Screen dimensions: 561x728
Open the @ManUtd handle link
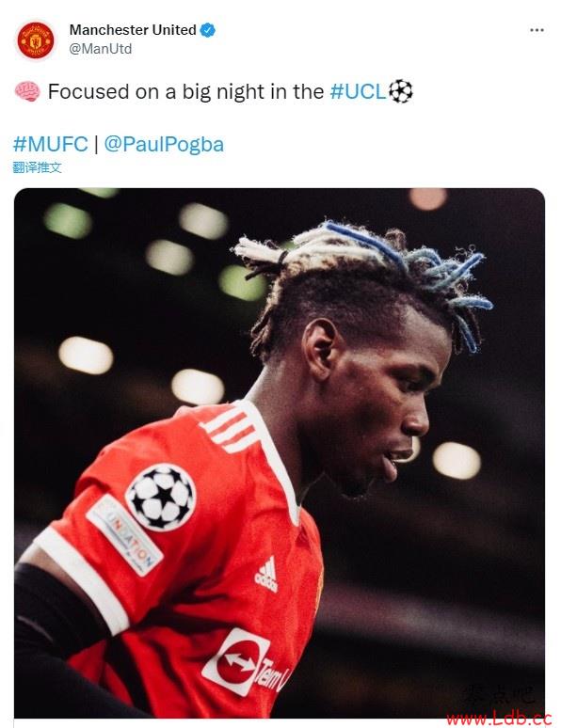pos(101,49)
